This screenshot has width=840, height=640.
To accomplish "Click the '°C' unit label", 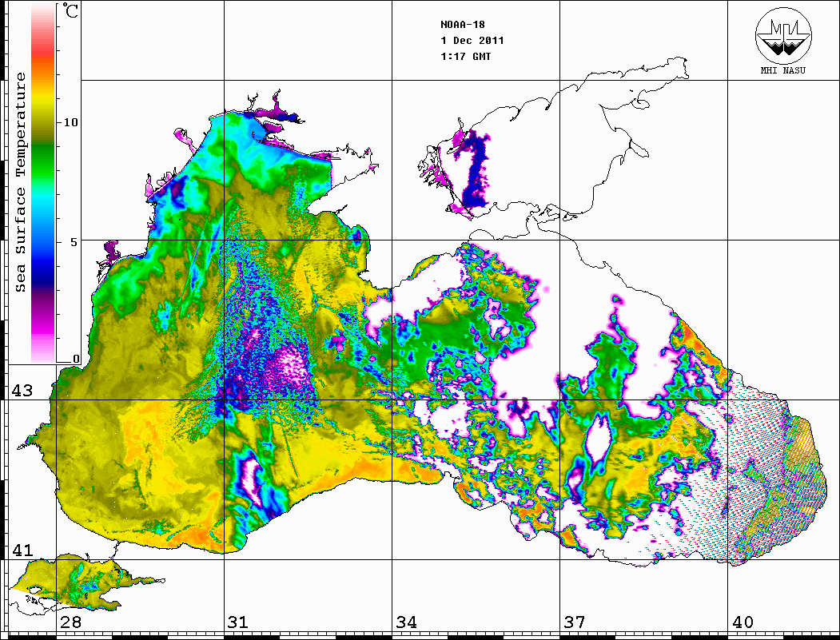I will [x=70, y=10].
